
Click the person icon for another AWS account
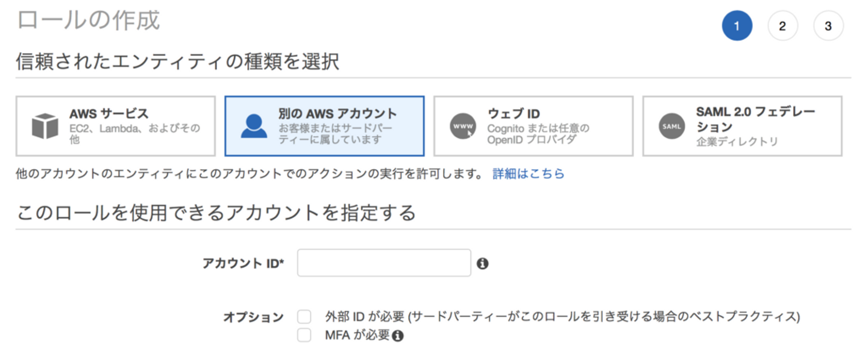[254, 126]
